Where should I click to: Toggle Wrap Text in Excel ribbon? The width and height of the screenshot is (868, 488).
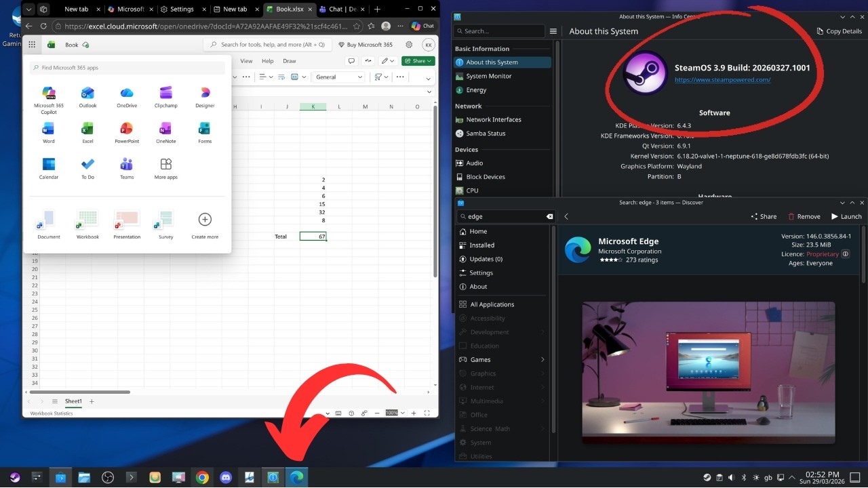coord(280,77)
